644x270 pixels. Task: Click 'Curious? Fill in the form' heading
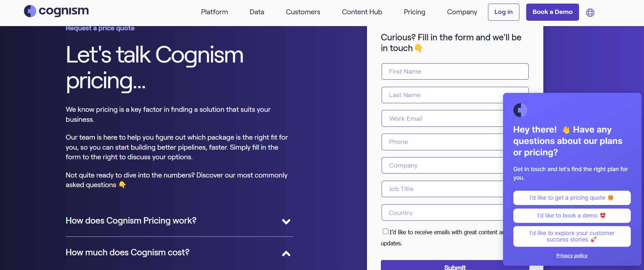click(451, 43)
